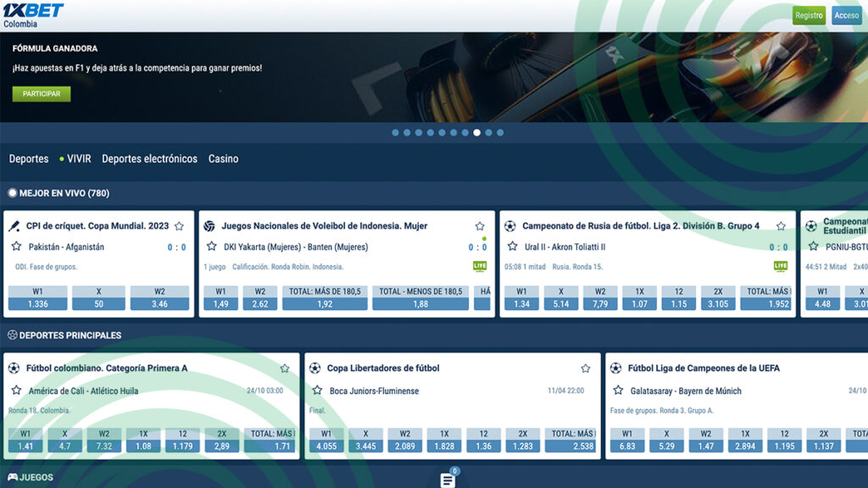The width and height of the screenshot is (868, 488).
Task: Click the soccer ball icon for Campeonato de Rusia
Action: [509, 225]
